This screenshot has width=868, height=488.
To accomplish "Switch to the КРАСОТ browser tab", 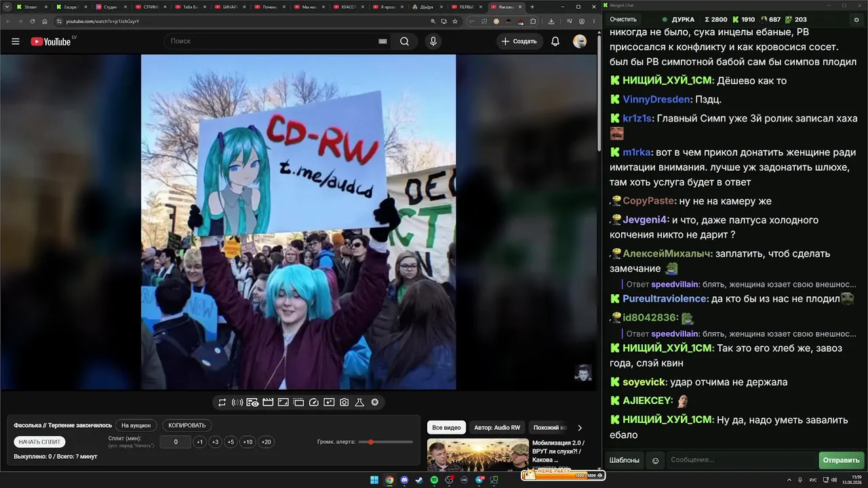I will point(349,7).
